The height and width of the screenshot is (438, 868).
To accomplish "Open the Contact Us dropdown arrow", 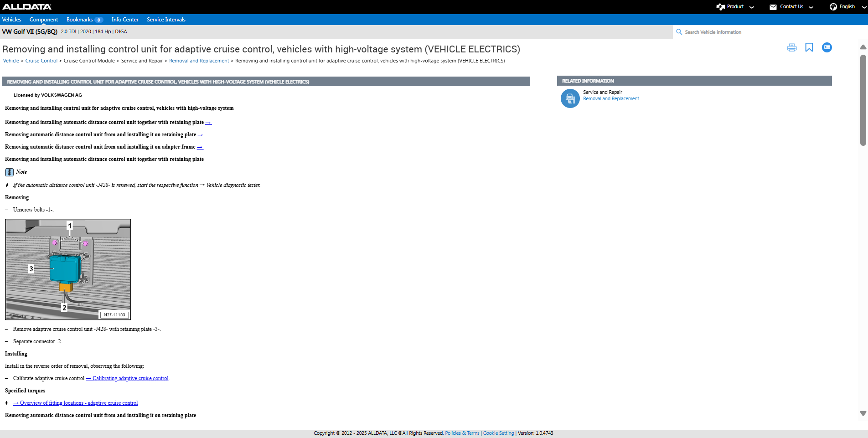I will tap(811, 7).
